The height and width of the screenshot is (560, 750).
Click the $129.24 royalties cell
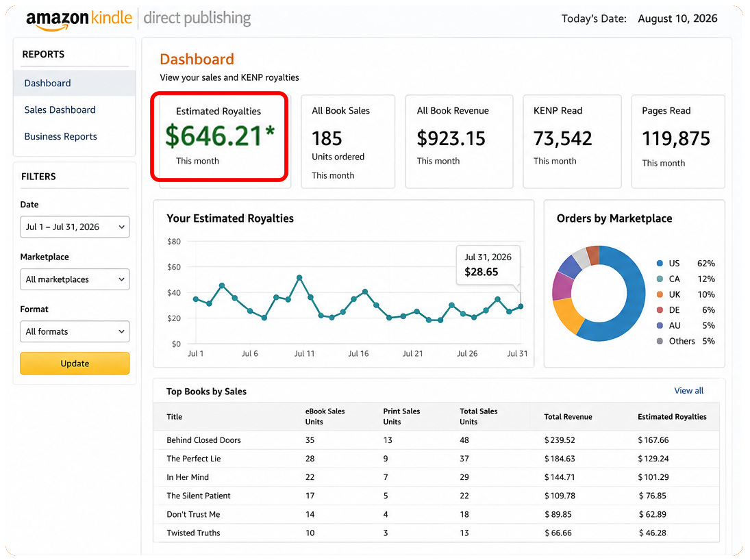(x=653, y=459)
